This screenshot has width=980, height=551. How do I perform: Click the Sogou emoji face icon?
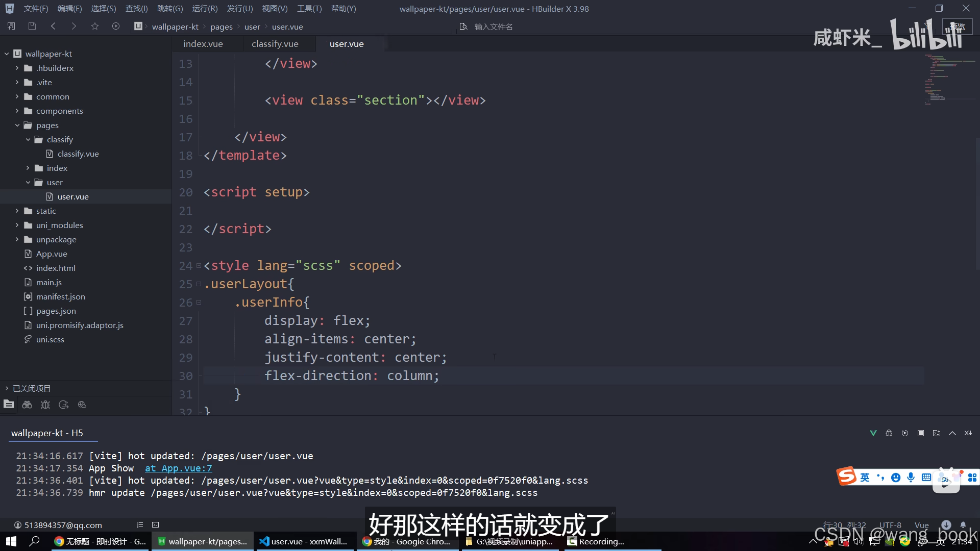(896, 478)
